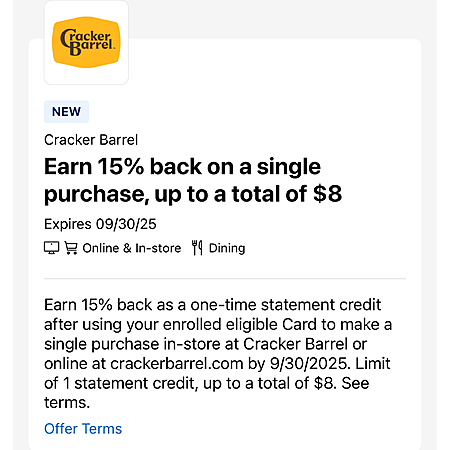This screenshot has height=450, width=450.
Task: Click crackerbarrel.com in the offer description
Action: click(177, 364)
